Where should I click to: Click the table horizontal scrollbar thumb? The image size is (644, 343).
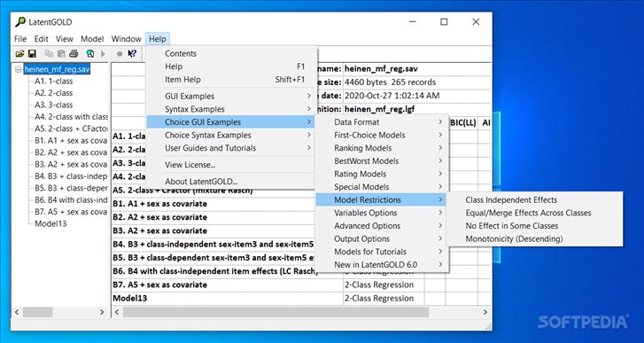276,312
